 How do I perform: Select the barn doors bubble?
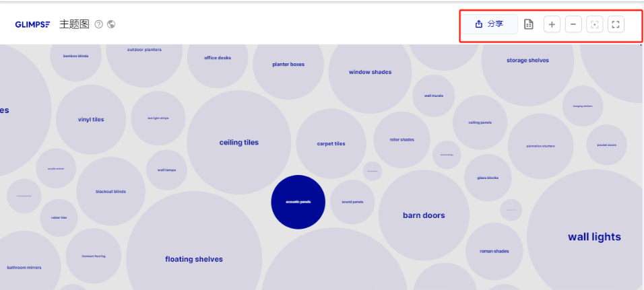[x=424, y=215]
